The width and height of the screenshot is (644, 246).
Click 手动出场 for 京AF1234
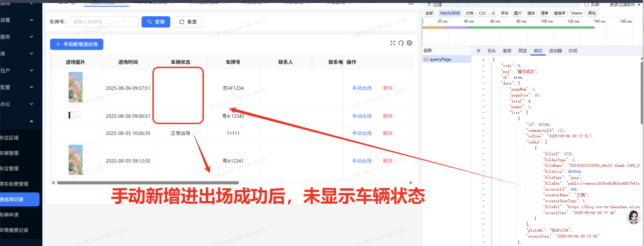click(362, 88)
